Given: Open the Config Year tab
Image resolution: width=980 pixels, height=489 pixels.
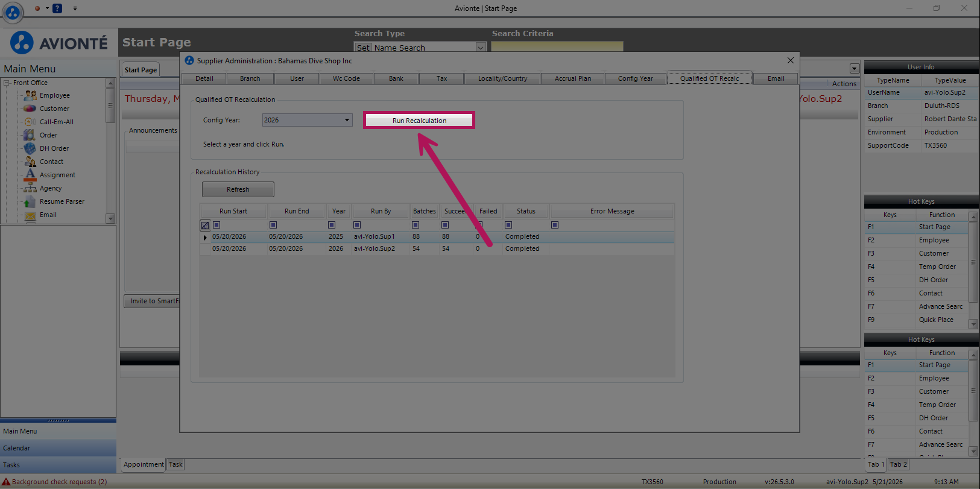Looking at the screenshot, I should click(636, 78).
